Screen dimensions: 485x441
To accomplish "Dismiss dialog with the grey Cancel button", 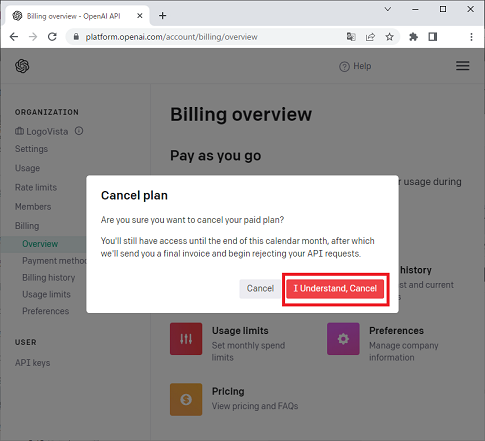I will [x=260, y=288].
